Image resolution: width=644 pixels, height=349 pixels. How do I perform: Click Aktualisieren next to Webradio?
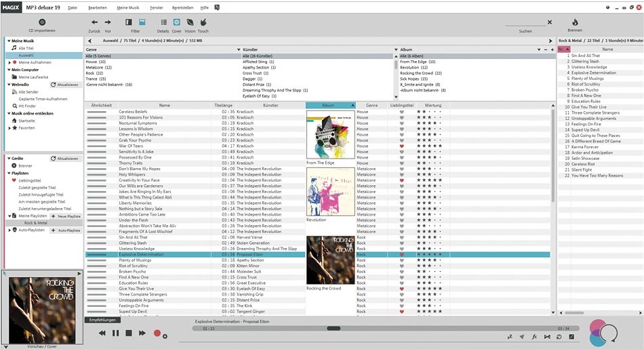tap(65, 85)
